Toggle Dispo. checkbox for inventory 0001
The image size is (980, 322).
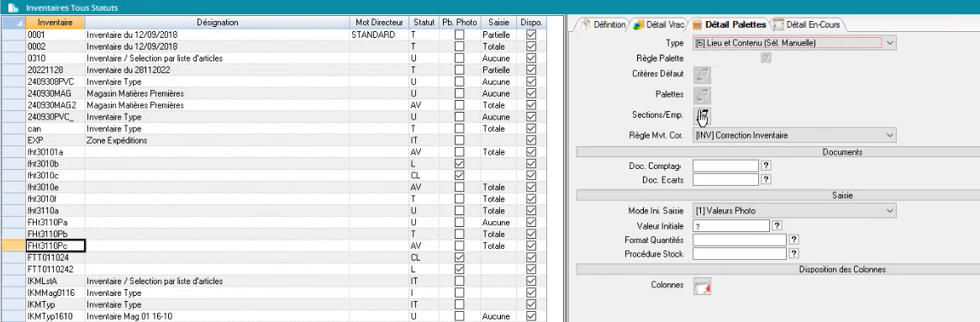pos(531,35)
